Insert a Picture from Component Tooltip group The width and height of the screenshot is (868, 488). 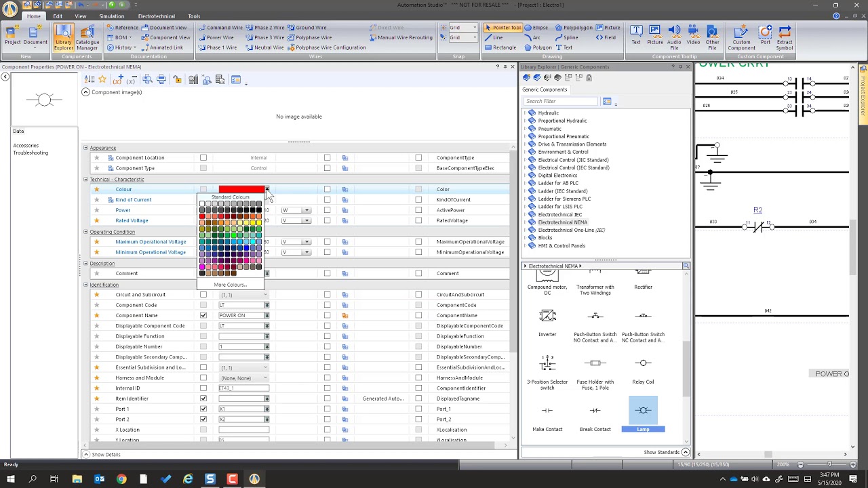coord(655,35)
